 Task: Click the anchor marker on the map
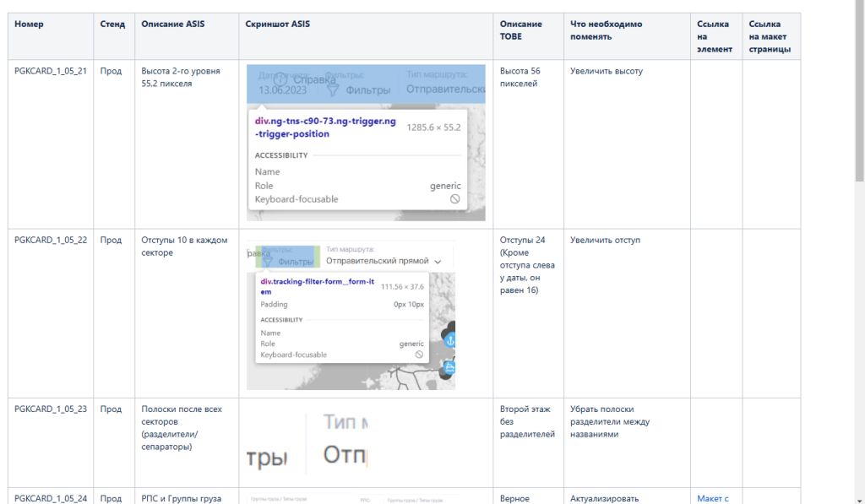450,339
